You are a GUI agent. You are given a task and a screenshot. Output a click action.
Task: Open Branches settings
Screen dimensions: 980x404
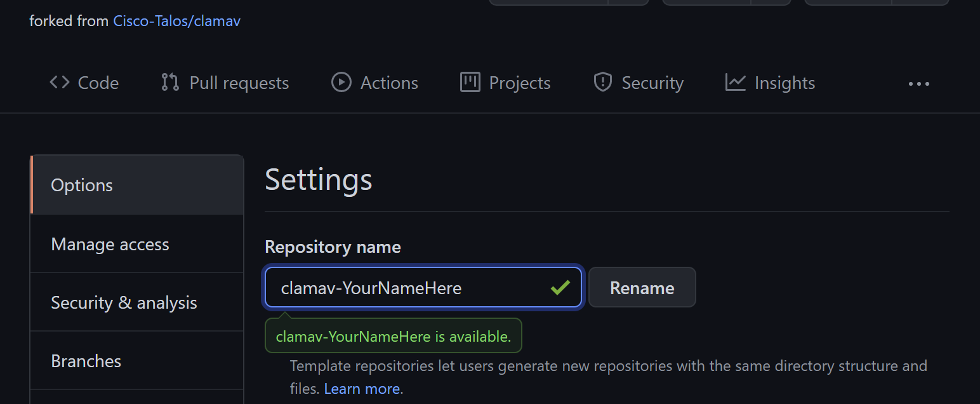(x=86, y=361)
